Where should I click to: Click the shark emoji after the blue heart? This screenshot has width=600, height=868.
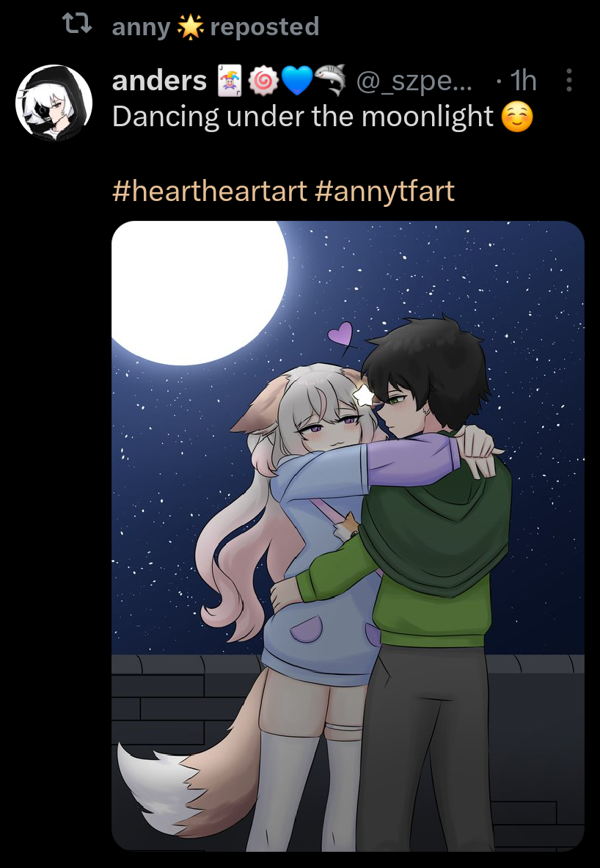330,81
